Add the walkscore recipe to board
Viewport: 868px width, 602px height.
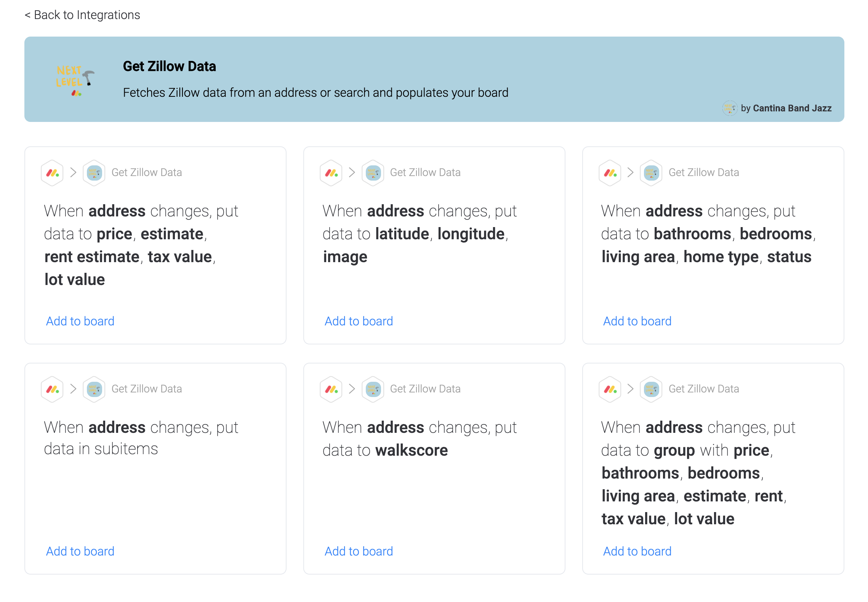coord(359,551)
